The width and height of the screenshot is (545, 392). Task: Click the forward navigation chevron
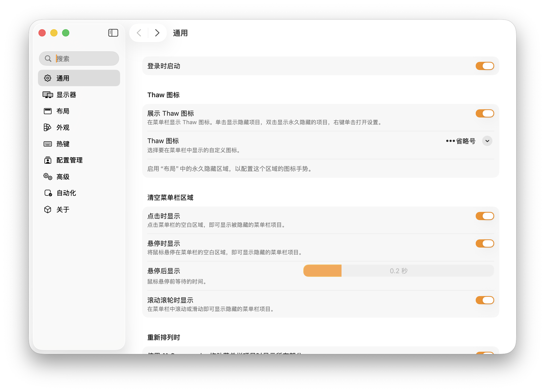pyautogui.click(x=157, y=33)
